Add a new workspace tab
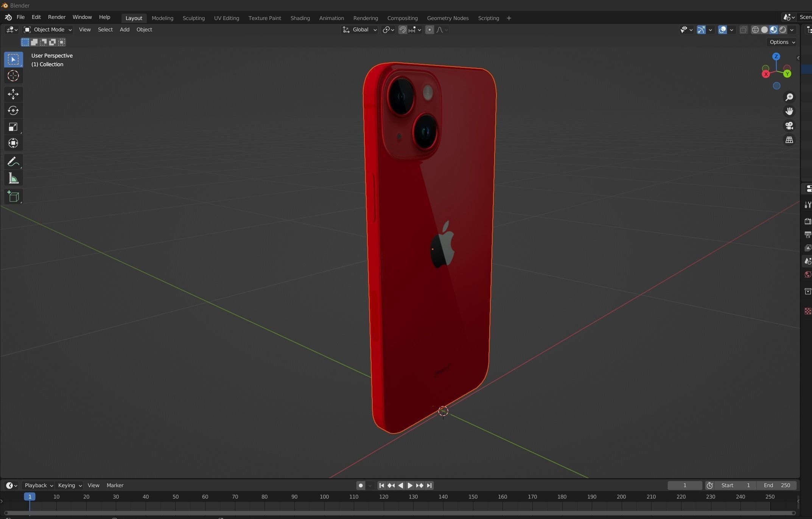 point(509,18)
